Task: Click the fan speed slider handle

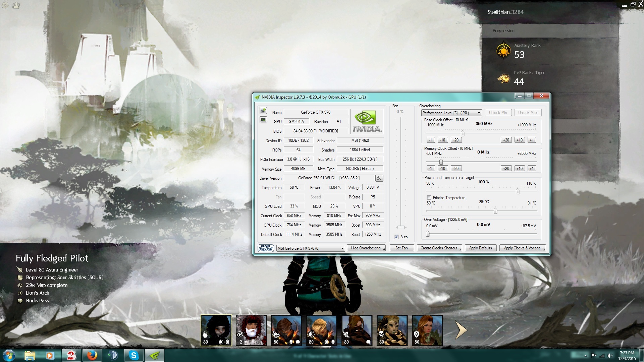Action: point(401,227)
